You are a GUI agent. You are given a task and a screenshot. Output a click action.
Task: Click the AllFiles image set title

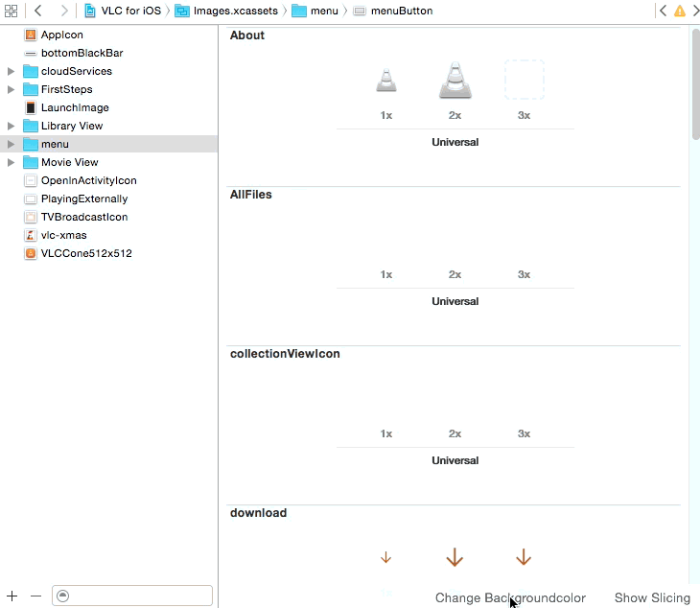click(251, 195)
